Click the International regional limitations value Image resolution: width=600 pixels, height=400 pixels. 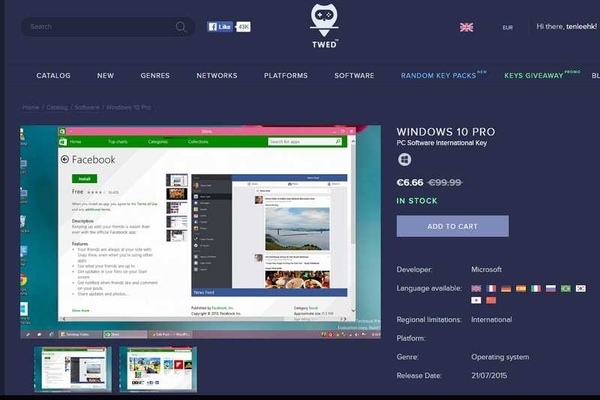pyautogui.click(x=491, y=320)
